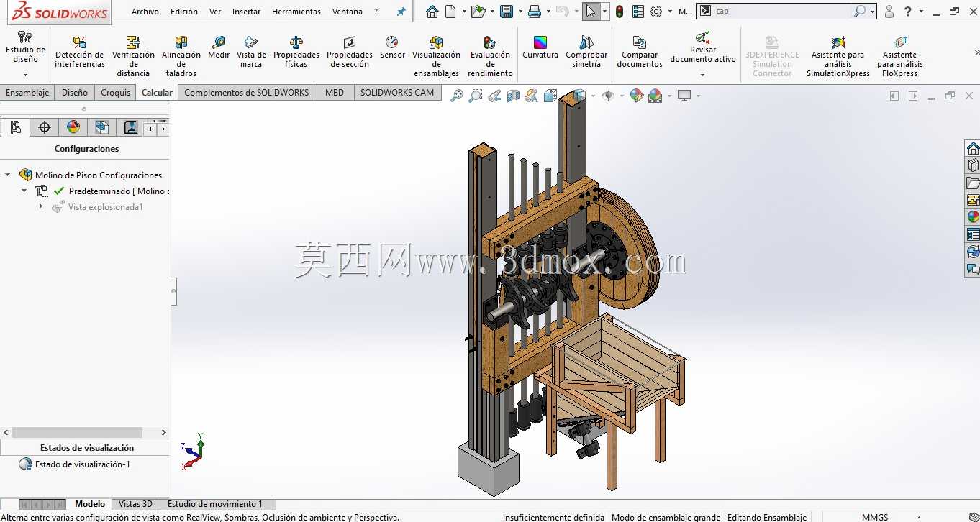The image size is (980, 522).
Task: Click the Ventana menu
Action: click(x=348, y=12)
